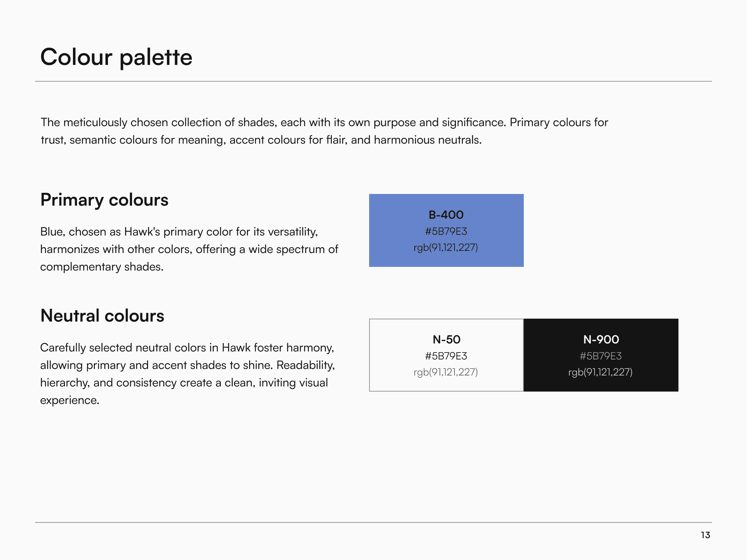Click the horizontal divider under the title

[373, 81]
